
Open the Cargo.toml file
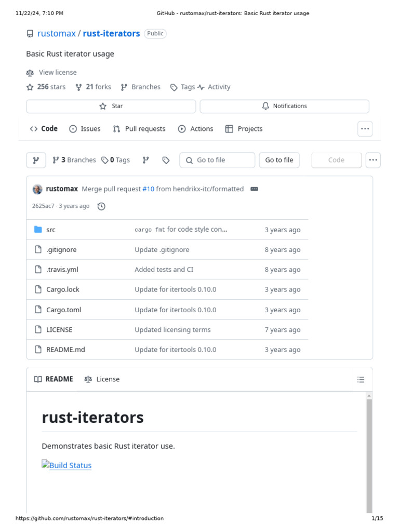(x=63, y=310)
